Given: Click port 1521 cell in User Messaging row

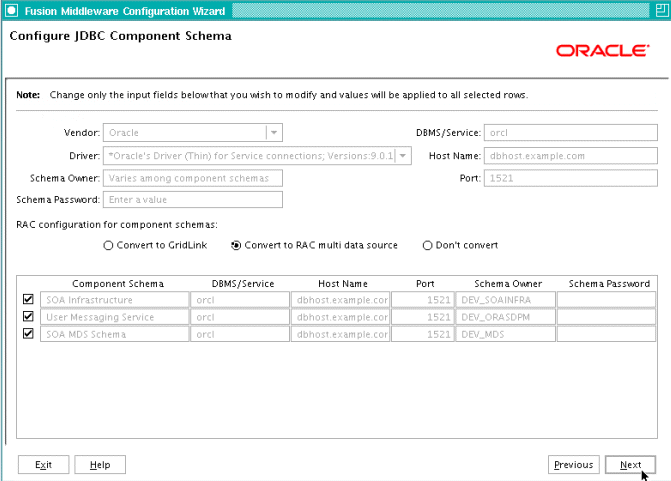Looking at the screenshot, I should pos(422,317).
